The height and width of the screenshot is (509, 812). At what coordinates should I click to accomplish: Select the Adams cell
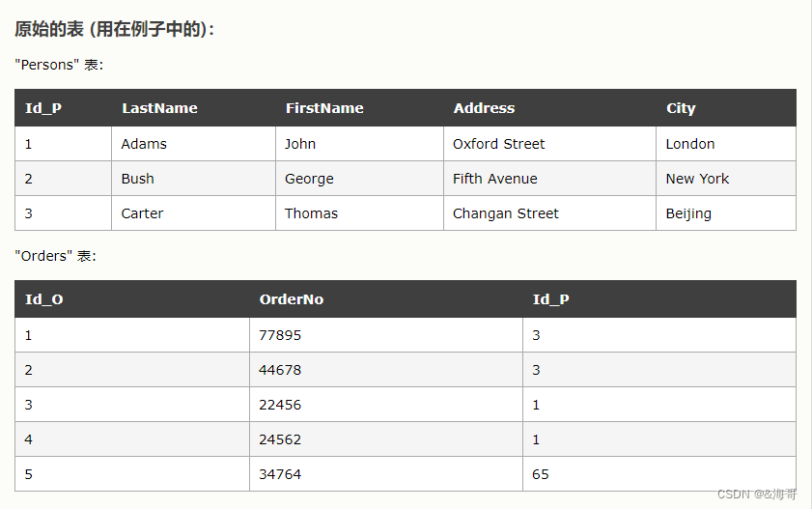tap(194, 144)
